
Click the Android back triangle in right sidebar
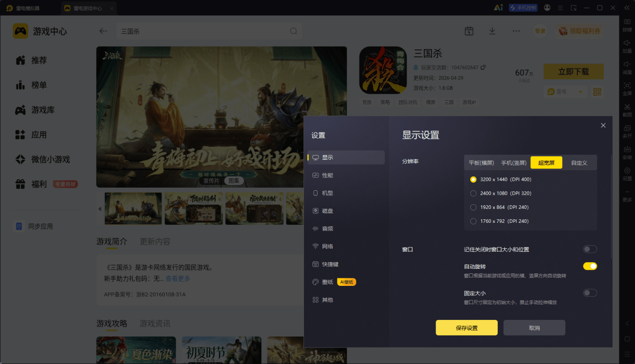point(627,324)
